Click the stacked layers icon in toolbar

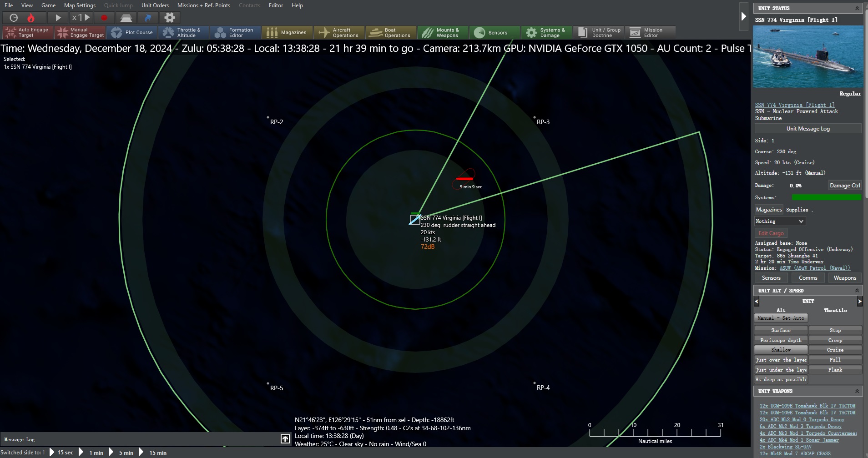126,18
